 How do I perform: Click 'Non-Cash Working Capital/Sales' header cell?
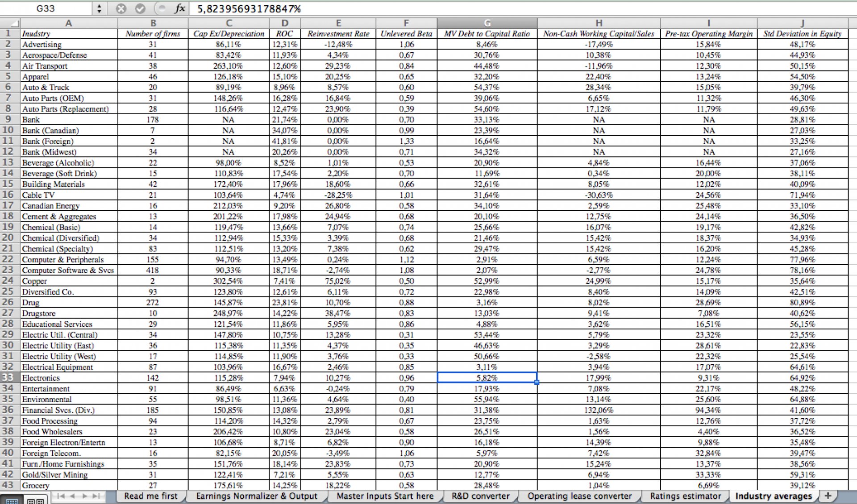point(599,33)
